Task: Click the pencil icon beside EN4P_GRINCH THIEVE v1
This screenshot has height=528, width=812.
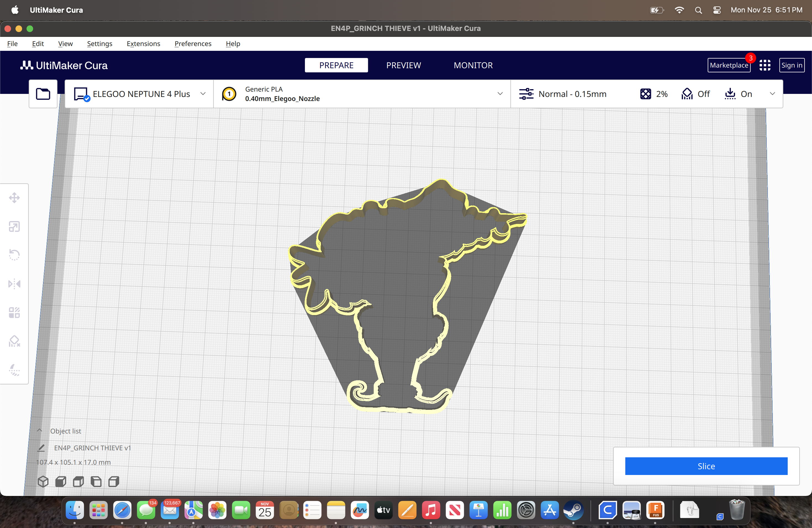Action: coord(41,448)
